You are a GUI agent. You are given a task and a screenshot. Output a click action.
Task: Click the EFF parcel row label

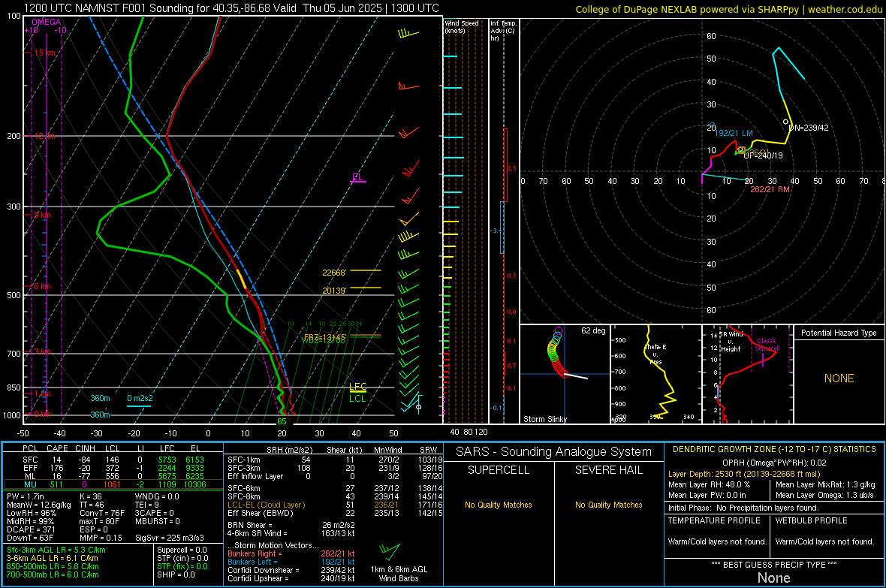[30, 468]
